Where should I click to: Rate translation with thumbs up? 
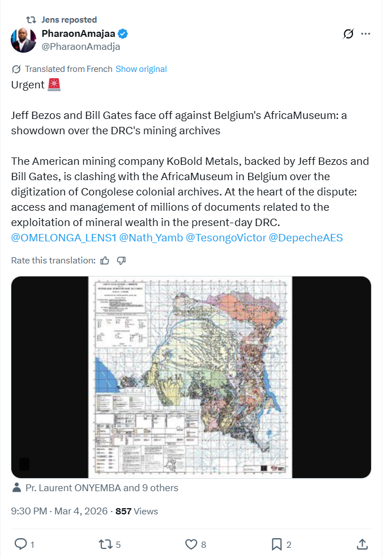(105, 261)
